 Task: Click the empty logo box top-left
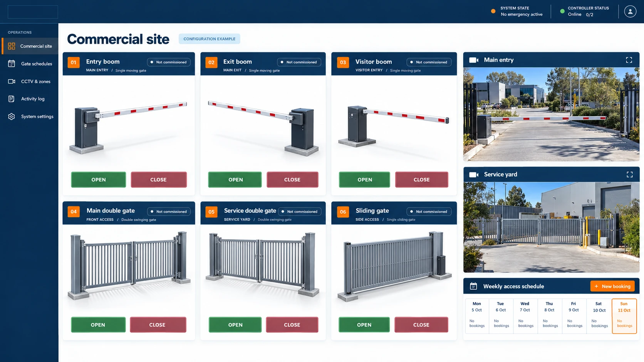[x=33, y=12]
